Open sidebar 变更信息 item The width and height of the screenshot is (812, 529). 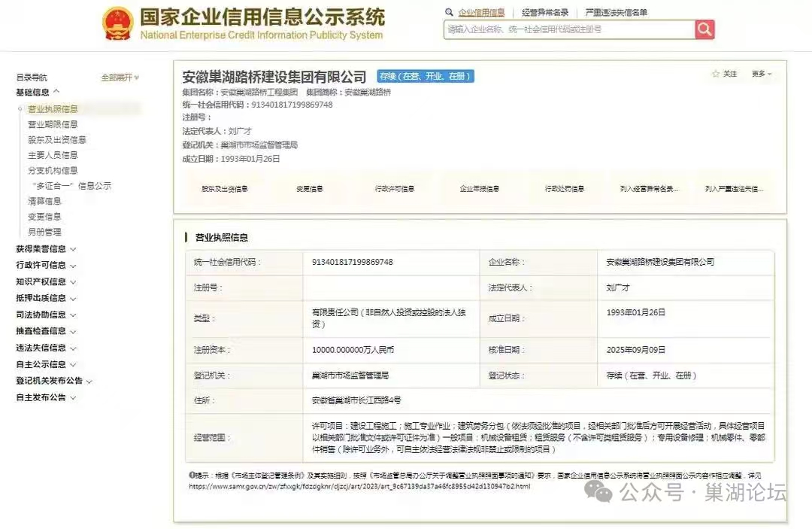tap(44, 217)
